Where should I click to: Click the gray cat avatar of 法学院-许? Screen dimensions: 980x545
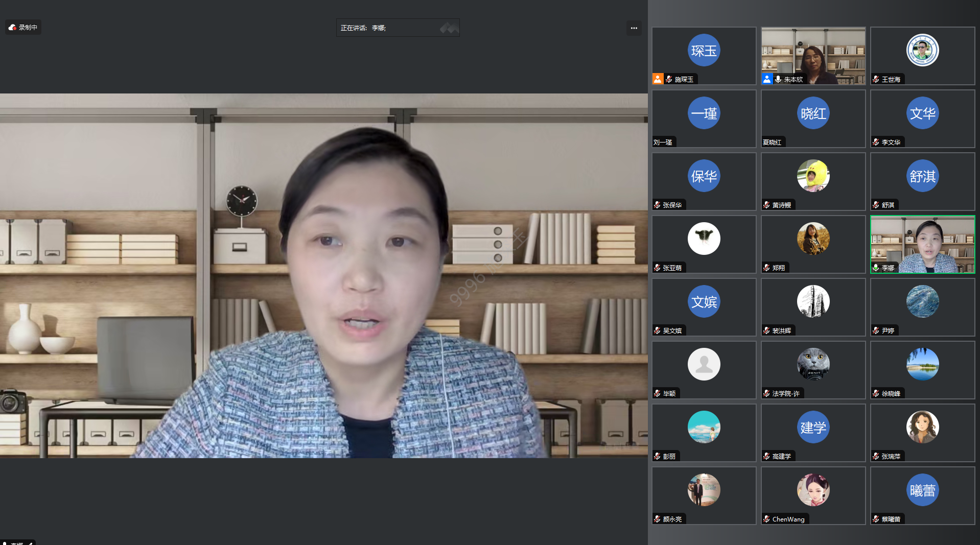pyautogui.click(x=813, y=364)
